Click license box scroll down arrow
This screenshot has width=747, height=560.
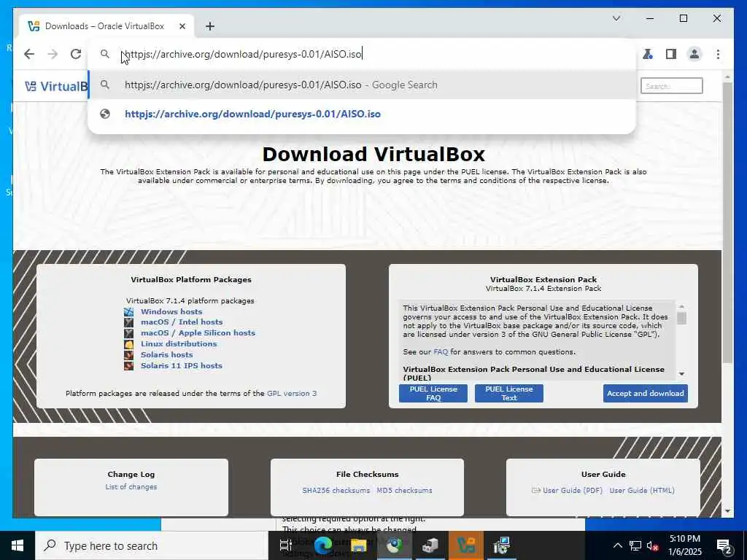click(681, 374)
